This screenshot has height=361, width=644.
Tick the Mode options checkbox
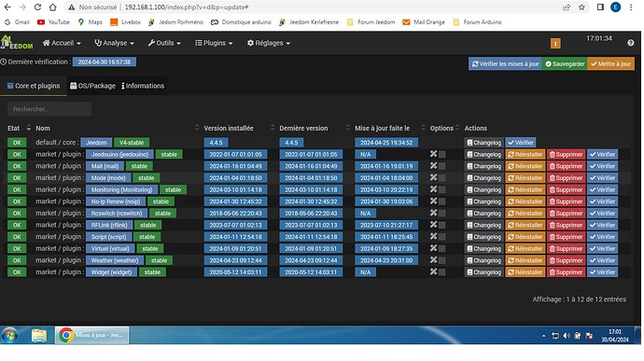[x=441, y=178]
